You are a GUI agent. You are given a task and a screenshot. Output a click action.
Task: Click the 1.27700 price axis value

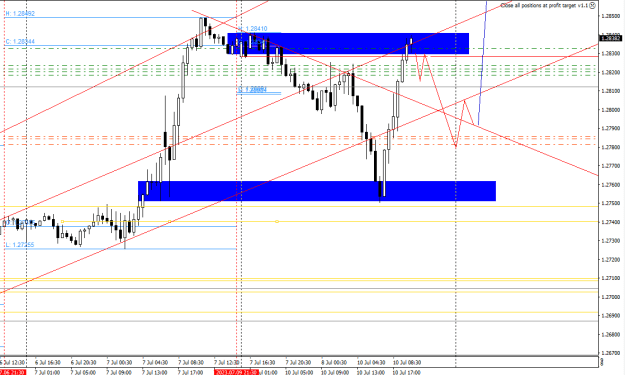tap(611, 166)
